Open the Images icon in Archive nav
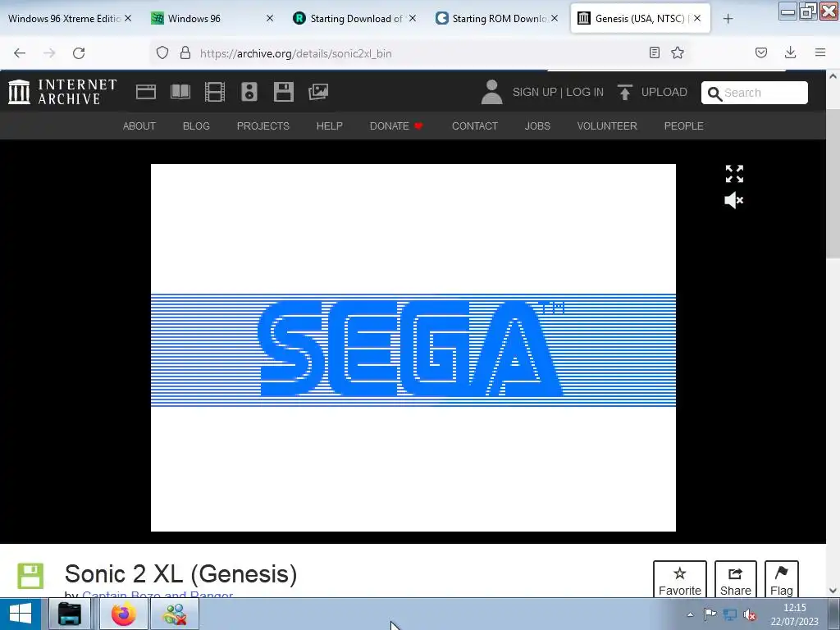This screenshot has width=840, height=630. pos(318,92)
